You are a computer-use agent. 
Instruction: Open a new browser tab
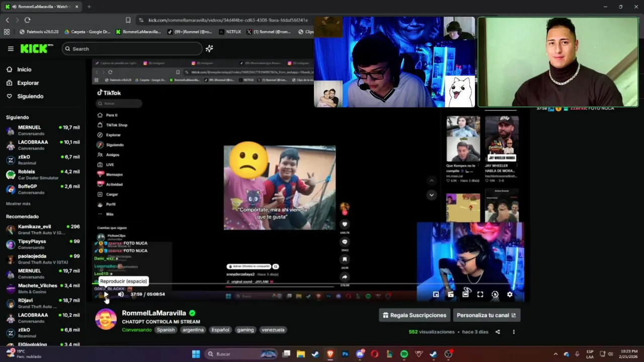[89, 7]
